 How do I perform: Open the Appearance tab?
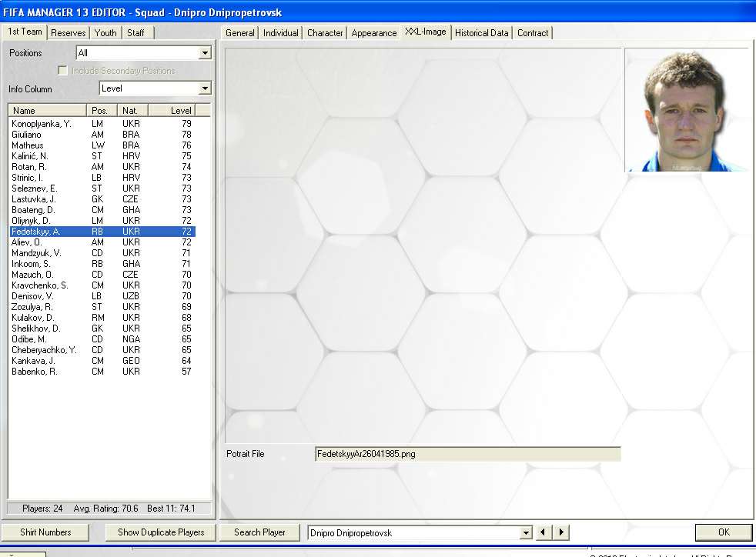pos(374,33)
